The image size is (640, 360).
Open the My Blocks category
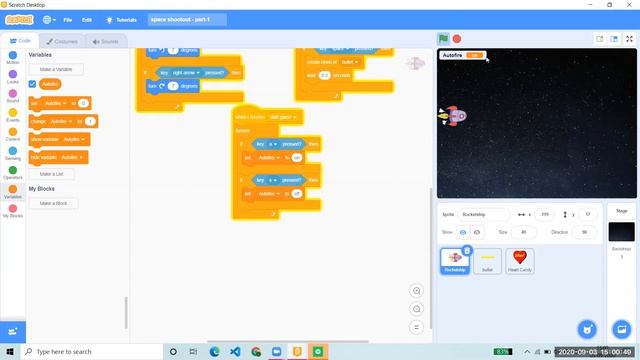pos(13,211)
